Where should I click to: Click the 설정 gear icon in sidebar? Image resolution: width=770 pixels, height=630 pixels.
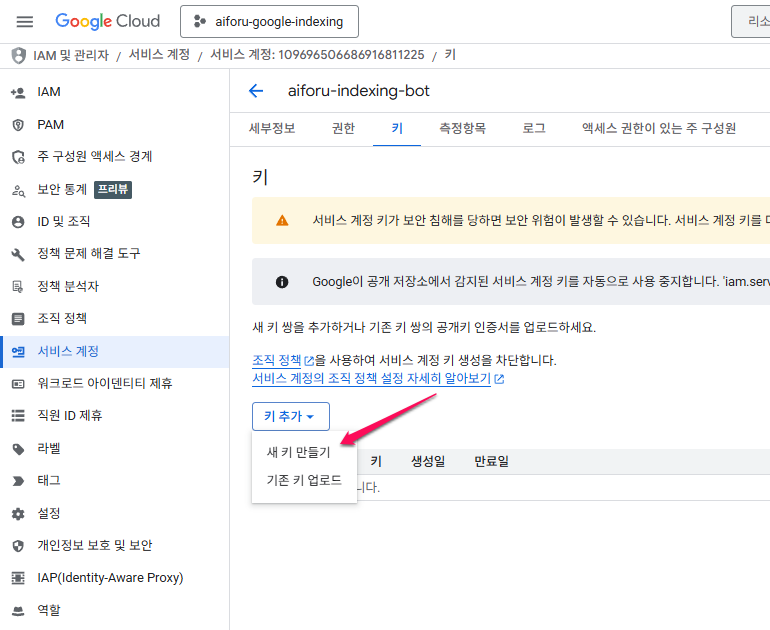(17, 514)
